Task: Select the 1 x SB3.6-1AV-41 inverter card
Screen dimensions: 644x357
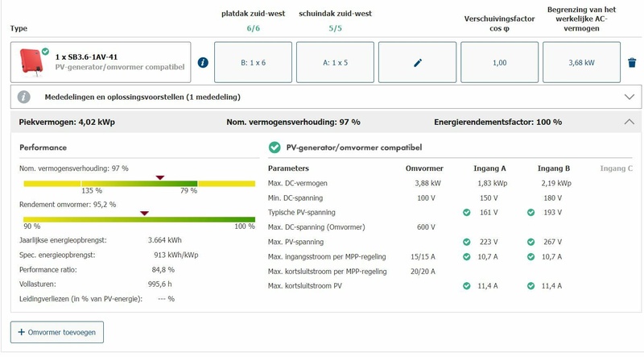Action: (101, 62)
